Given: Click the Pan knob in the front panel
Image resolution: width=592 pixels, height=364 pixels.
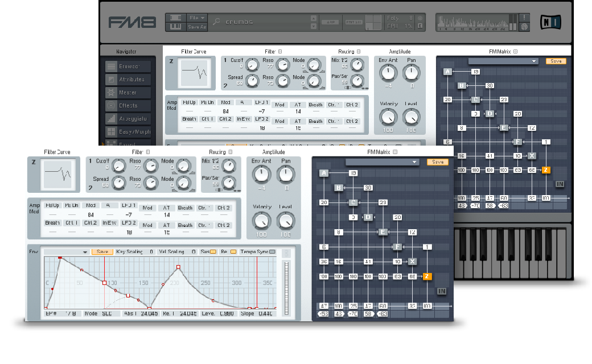Looking at the screenshot, I should [286, 175].
